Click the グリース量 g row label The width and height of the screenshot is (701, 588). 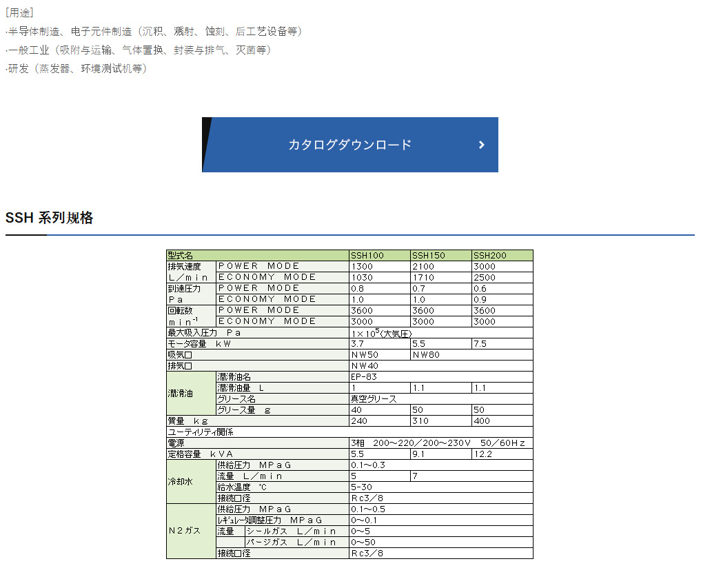[x=282, y=410]
